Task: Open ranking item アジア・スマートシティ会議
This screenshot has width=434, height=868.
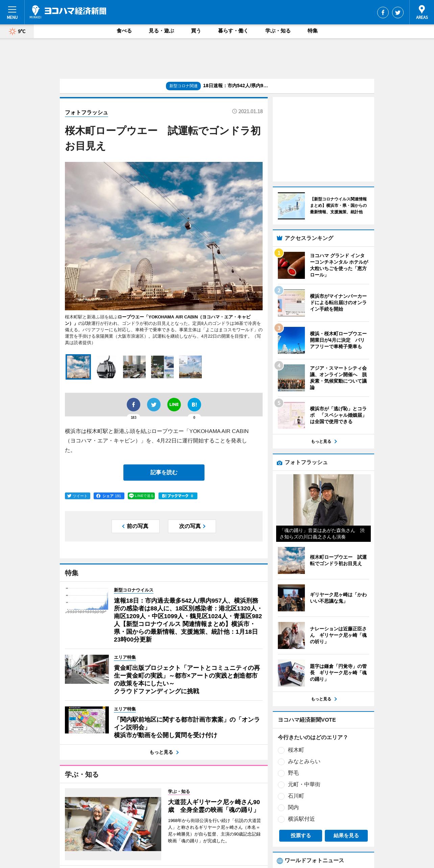Action: pos(323,378)
